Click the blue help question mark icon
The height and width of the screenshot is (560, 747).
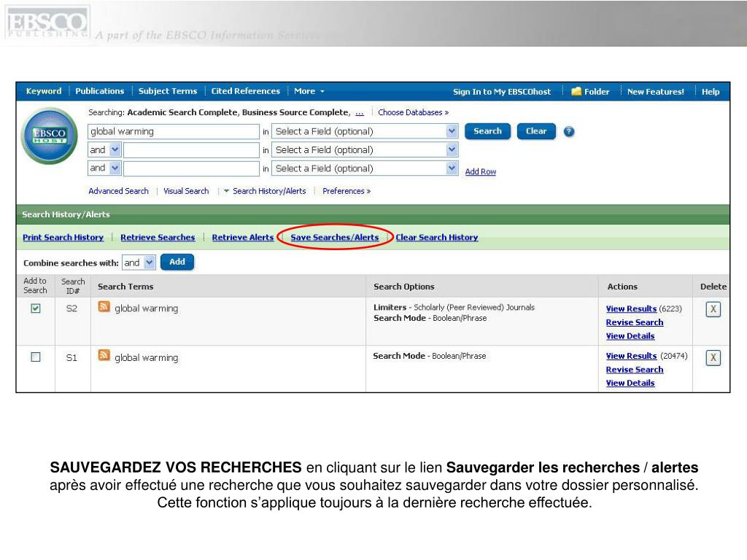569,131
